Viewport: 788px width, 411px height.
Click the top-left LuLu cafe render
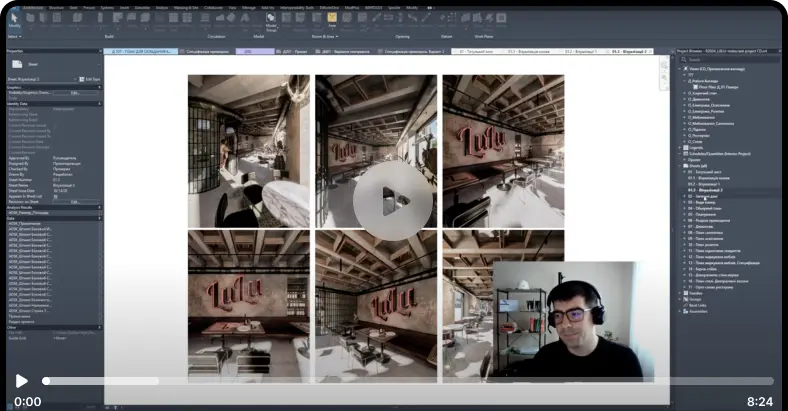pos(249,151)
